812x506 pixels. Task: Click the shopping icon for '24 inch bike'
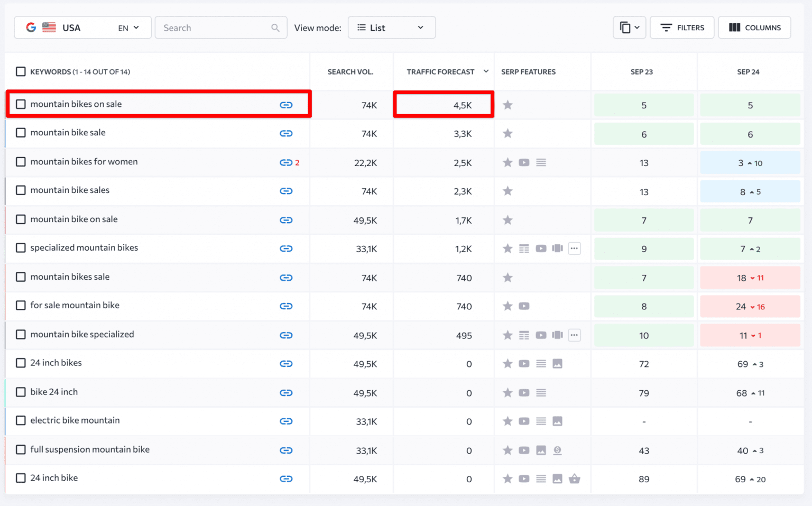(x=575, y=479)
